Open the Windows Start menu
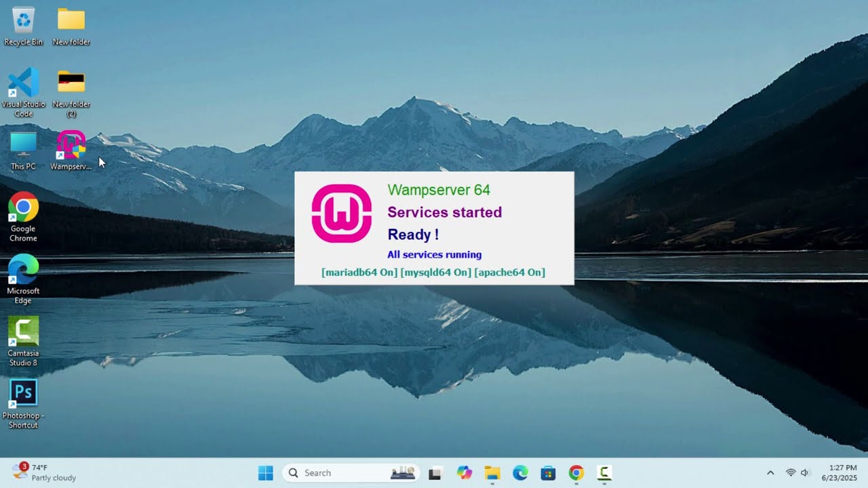Viewport: 868px width, 488px height. click(x=265, y=473)
